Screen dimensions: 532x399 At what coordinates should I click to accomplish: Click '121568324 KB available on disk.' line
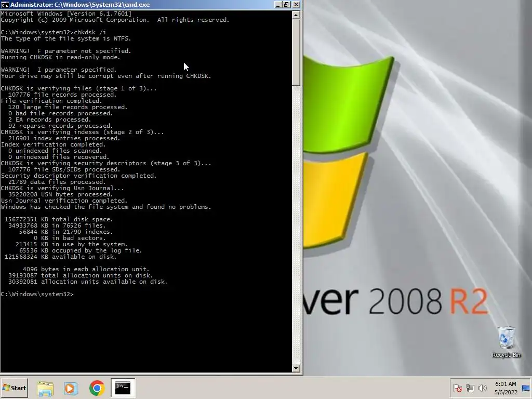60,257
